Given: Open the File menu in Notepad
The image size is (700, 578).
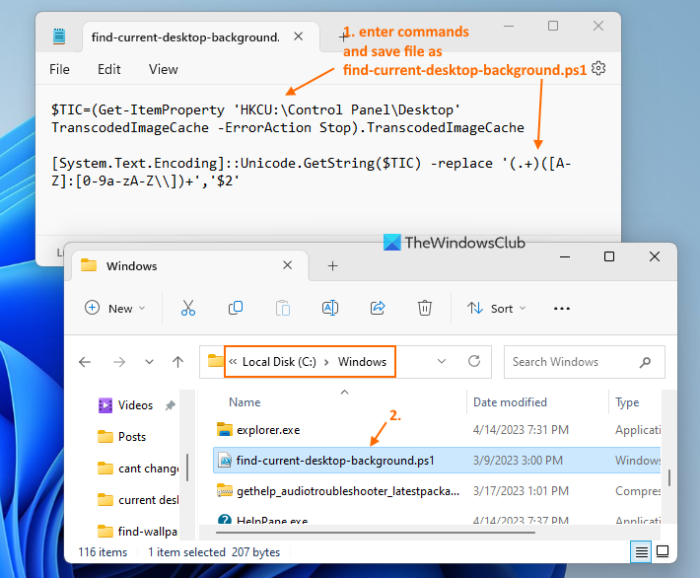Looking at the screenshot, I should point(60,69).
